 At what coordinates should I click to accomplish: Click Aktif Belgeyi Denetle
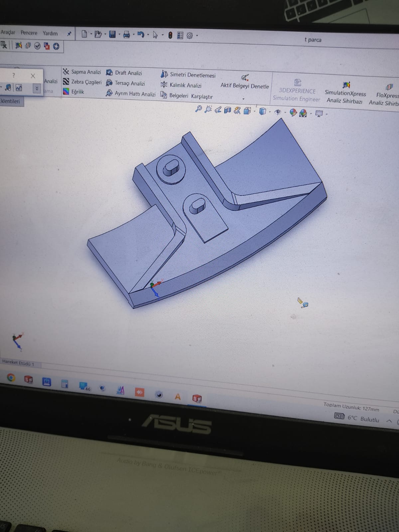[x=245, y=82]
